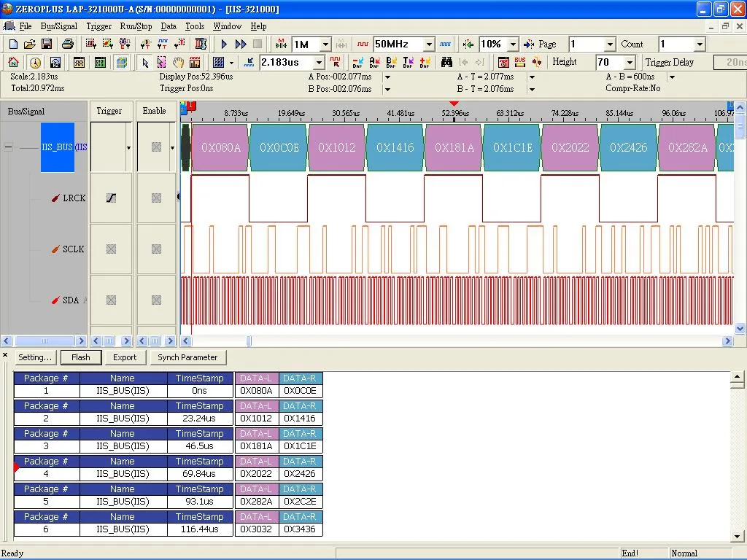Toggle the Enable checkbox for SDA
This screenshot has width=747, height=560.
coord(156,300)
